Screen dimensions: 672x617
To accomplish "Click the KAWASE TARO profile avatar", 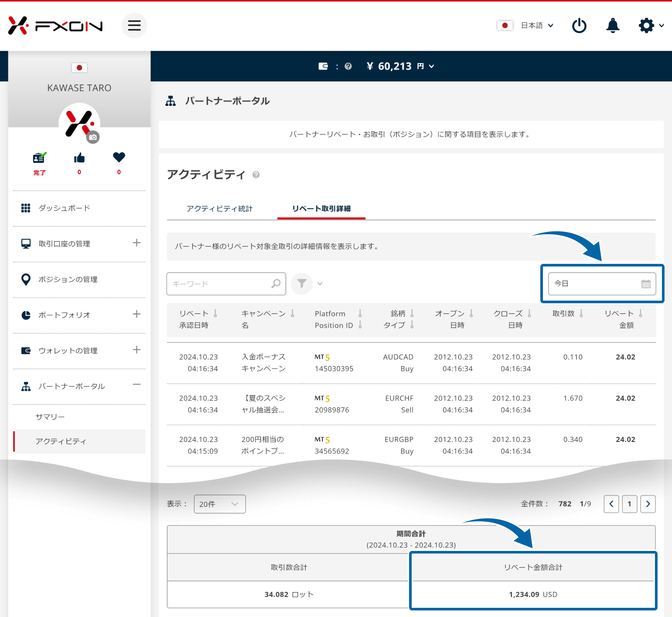I will tap(79, 123).
